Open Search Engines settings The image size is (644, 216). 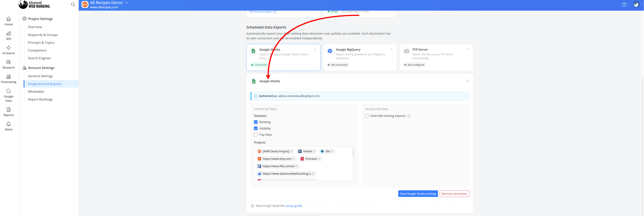point(39,58)
